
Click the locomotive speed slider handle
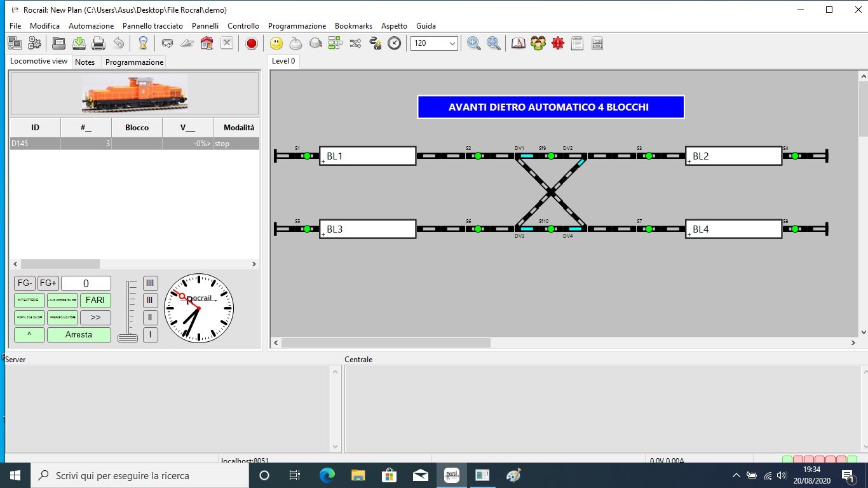point(128,338)
